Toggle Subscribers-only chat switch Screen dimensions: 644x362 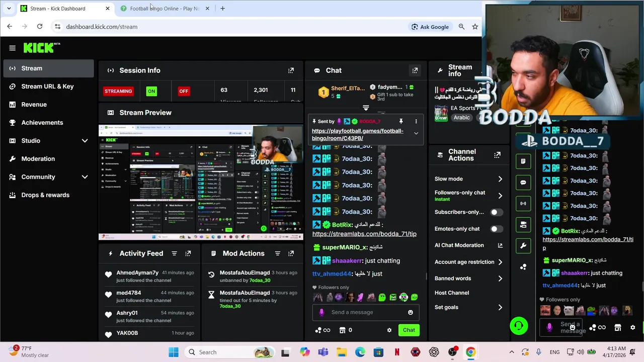(x=497, y=212)
